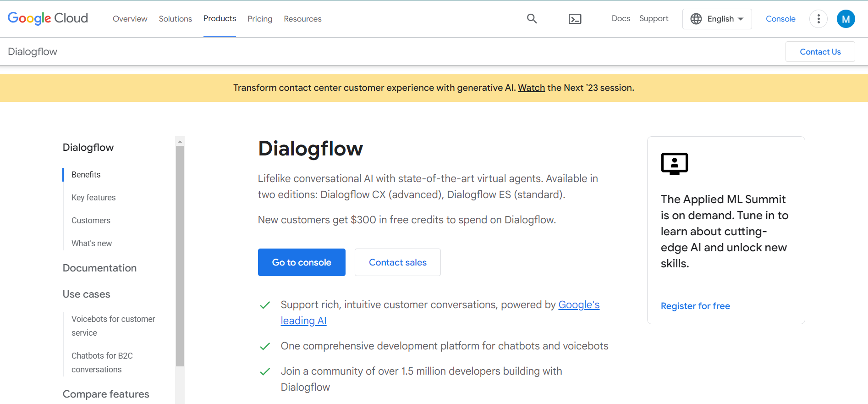Select Dialogflow section in sidebar
868x404 pixels.
[88, 147]
